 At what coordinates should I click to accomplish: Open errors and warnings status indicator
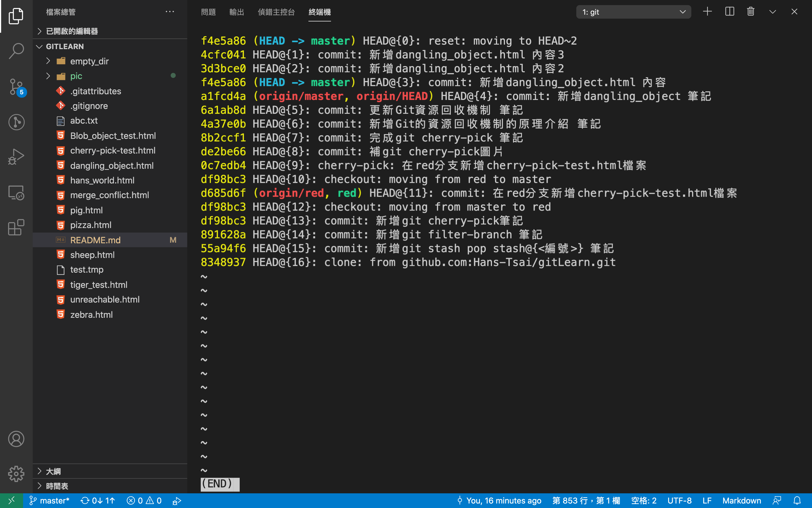[144, 501]
